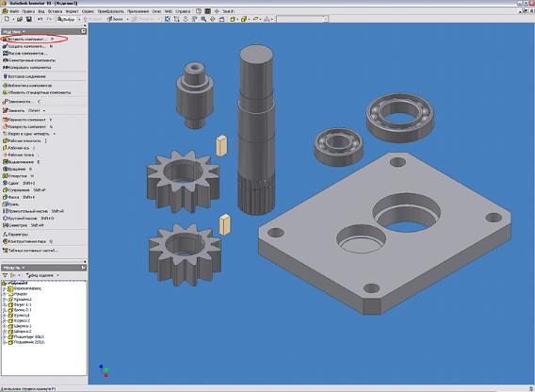This screenshot has width=535, height=392.
Task: Select Корпус:2 in the model tree
Action: click(19, 320)
